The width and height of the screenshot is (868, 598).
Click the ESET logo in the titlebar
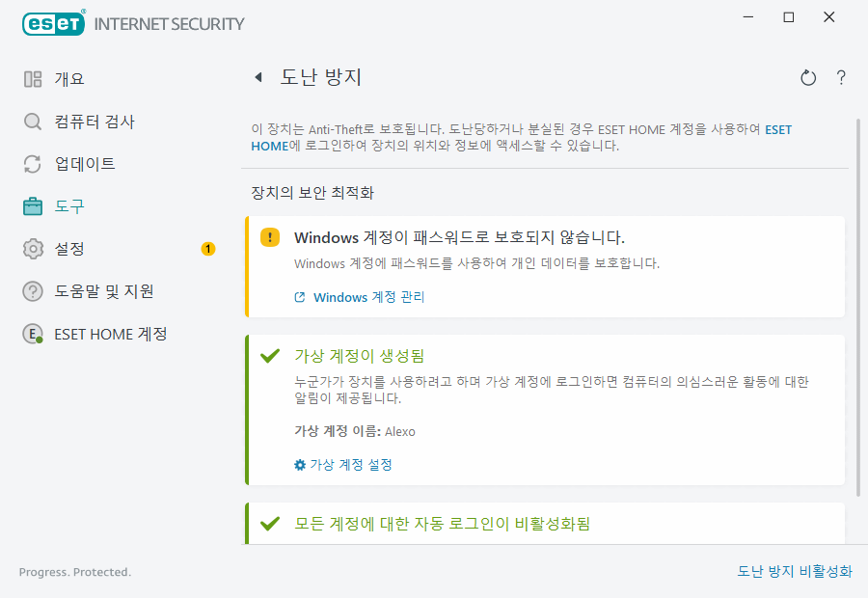tap(53, 22)
